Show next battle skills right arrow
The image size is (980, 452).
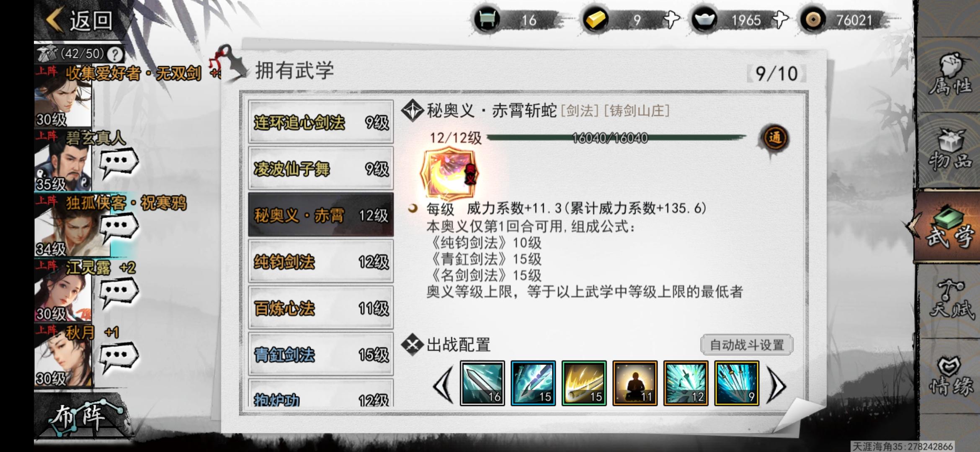[776, 384]
